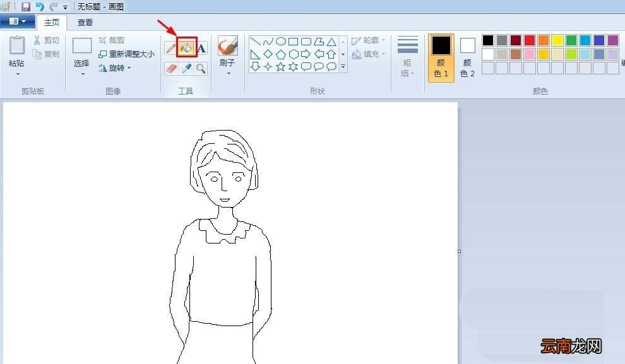This screenshot has width=625, height=364.
Task: Activate Color 2 (颜色 2) white swatch
Action: (468, 58)
